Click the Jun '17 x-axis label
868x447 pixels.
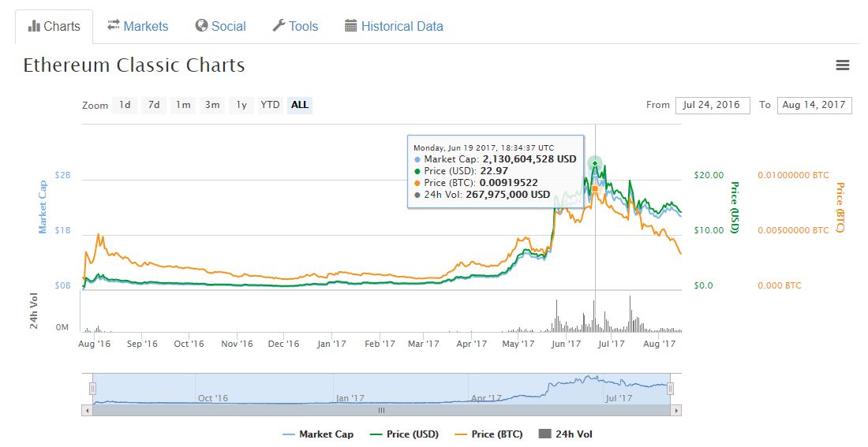[x=567, y=344]
